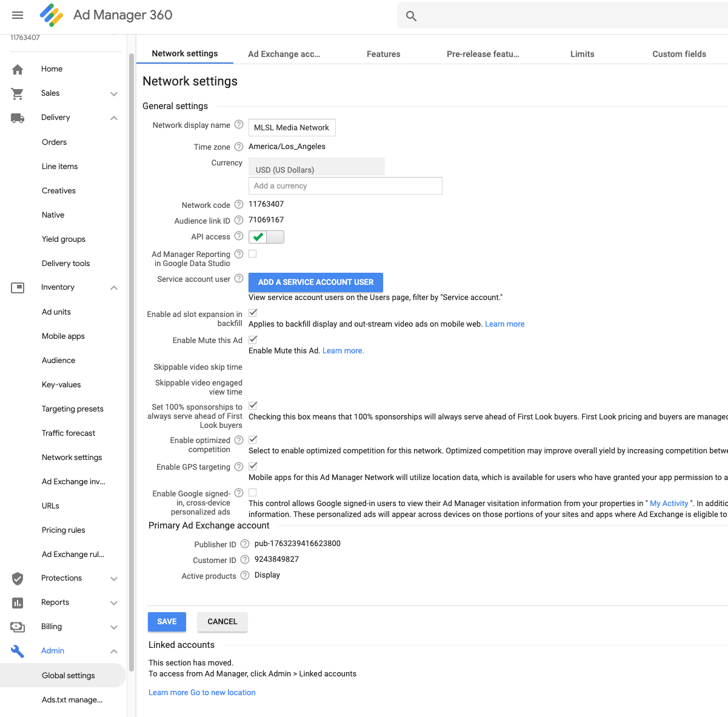728x717 pixels.
Task: Collapse the Delivery menu section
Action: point(113,118)
